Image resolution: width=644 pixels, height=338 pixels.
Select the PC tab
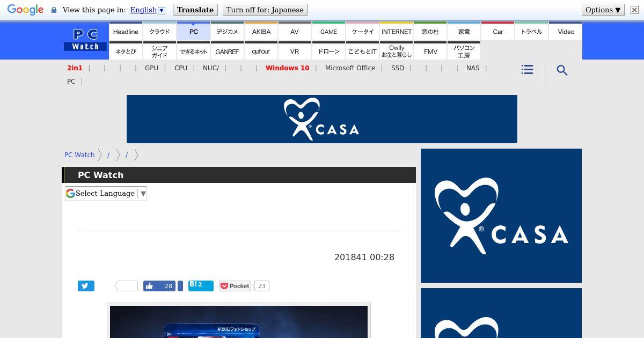[193, 31]
